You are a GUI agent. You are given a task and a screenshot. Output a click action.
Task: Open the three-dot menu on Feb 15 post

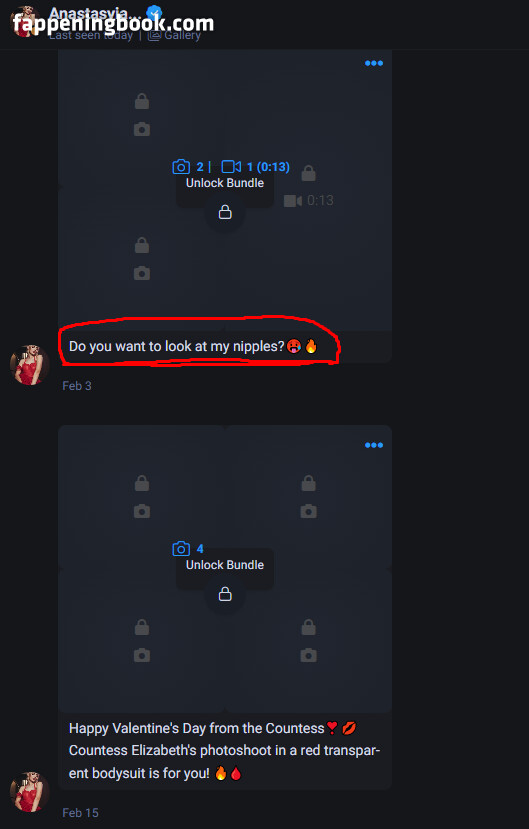coord(374,445)
